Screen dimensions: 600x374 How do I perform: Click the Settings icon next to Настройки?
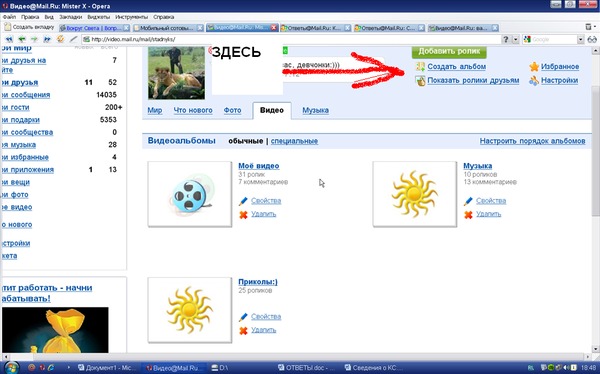(x=534, y=81)
